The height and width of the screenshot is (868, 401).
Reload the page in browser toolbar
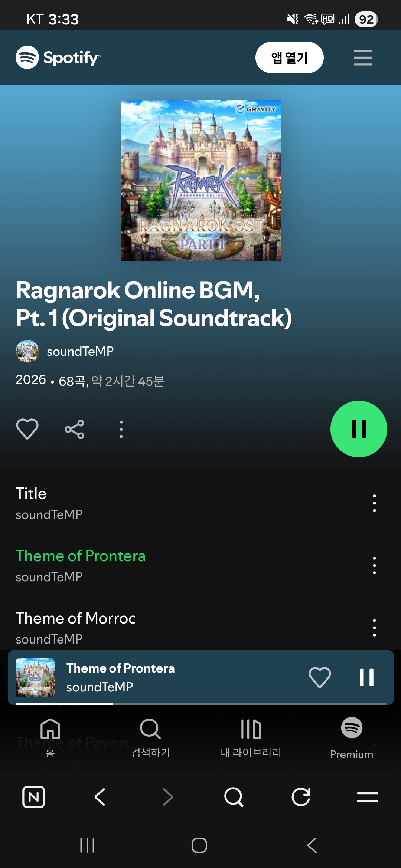301,797
